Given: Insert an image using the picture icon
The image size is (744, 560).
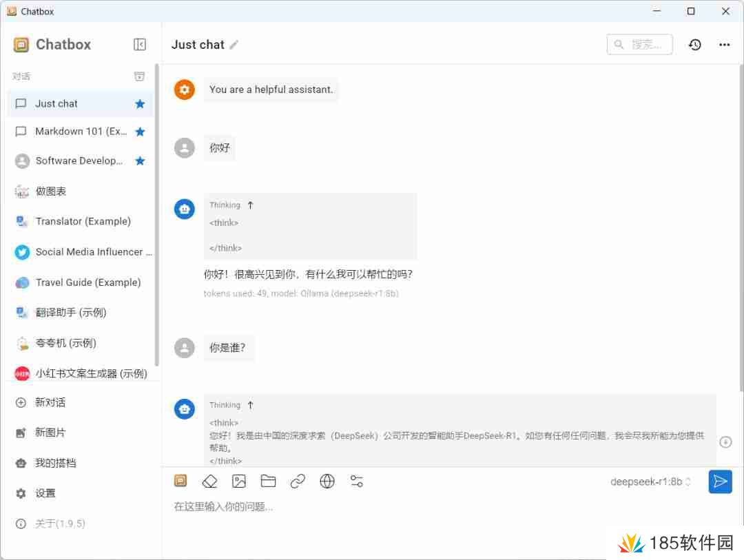Looking at the screenshot, I should pyautogui.click(x=239, y=481).
